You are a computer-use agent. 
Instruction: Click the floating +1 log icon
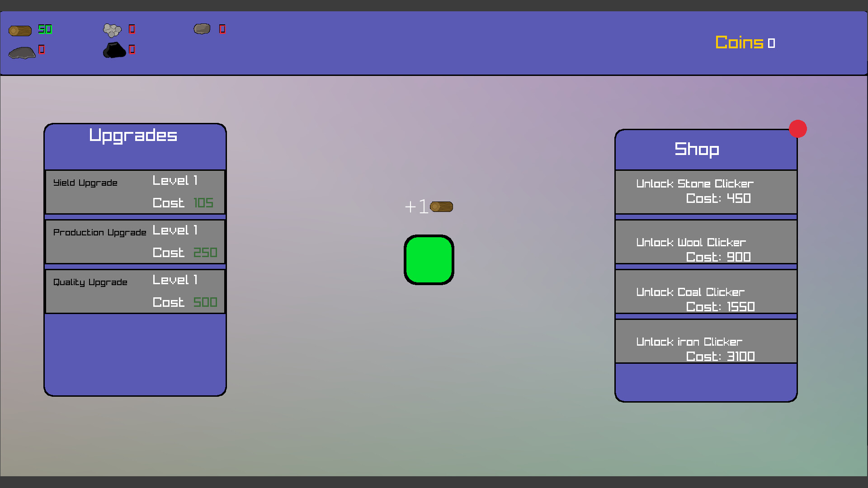coord(441,207)
